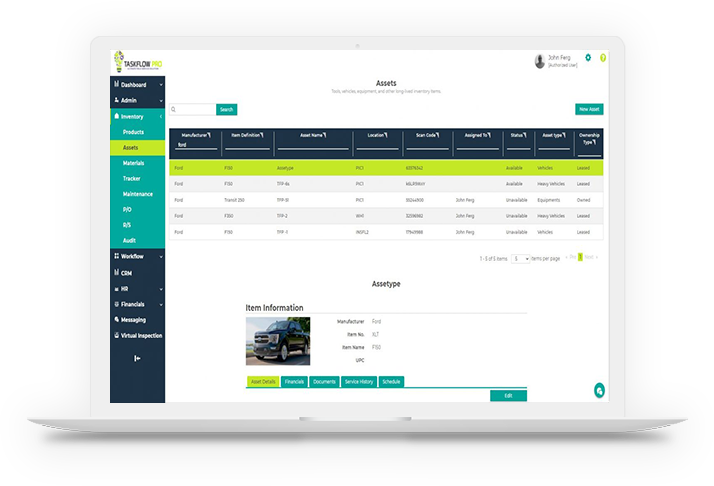Open help via the question mark icon
Screen dimensions: 714x486
point(602,58)
